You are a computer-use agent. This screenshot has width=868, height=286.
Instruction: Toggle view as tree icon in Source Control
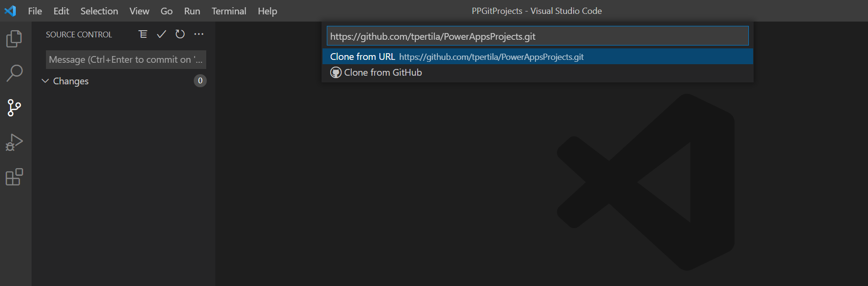coord(143,34)
